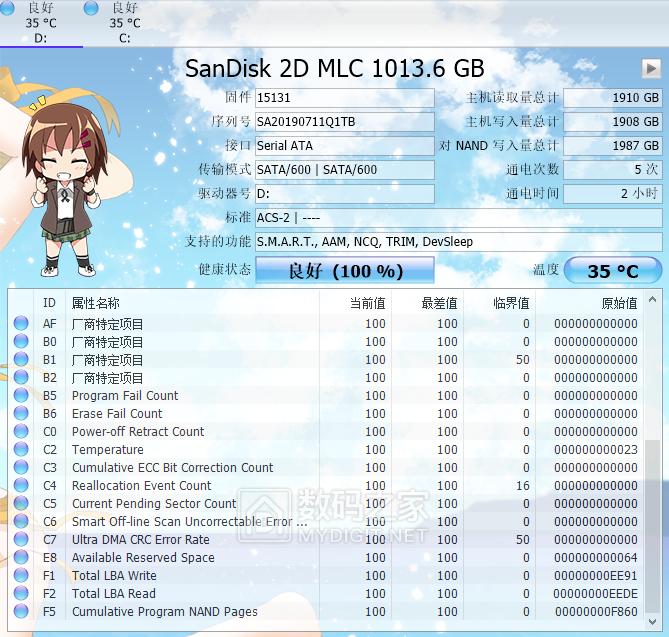Click status icon for Cumulative ECC Bit Correction
Viewport: 669px width, 637px height.
(21, 467)
